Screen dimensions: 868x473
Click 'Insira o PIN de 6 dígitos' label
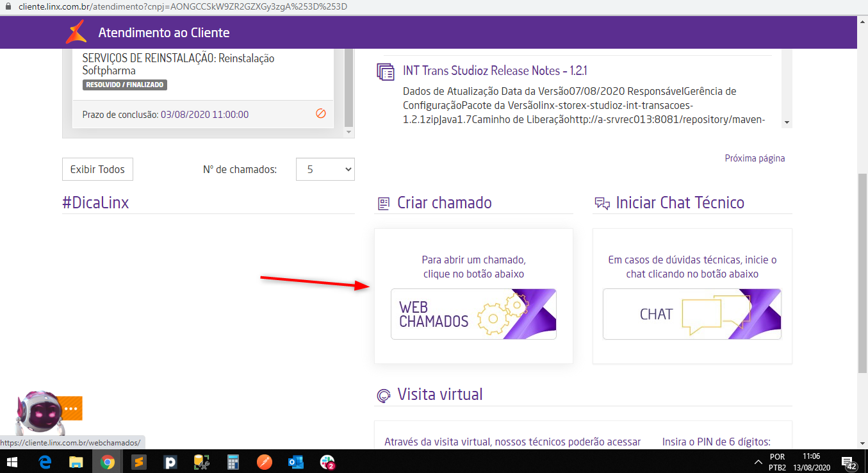click(x=716, y=442)
